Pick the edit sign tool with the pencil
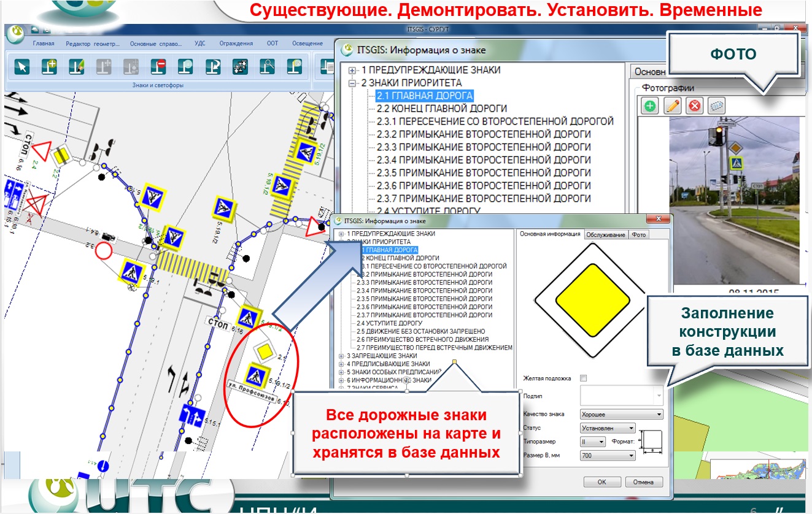The height and width of the screenshot is (514, 812). [77, 66]
